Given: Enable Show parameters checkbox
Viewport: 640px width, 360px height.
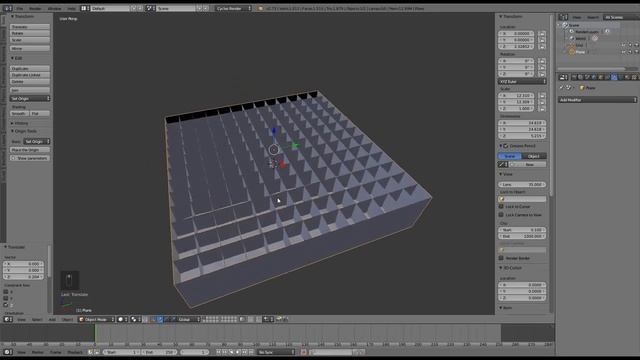Looking at the screenshot, I should tap(13, 158).
